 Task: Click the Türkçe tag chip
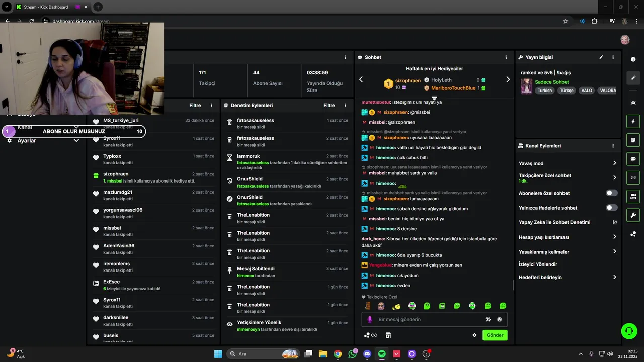click(567, 90)
